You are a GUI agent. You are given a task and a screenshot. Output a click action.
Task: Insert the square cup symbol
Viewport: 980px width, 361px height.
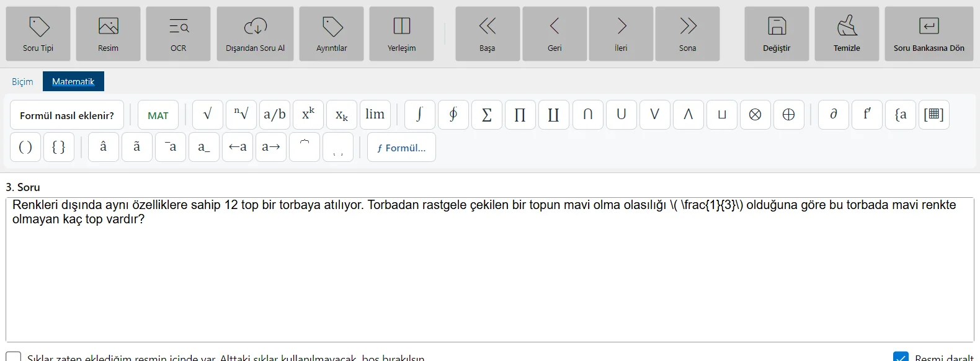coord(722,115)
